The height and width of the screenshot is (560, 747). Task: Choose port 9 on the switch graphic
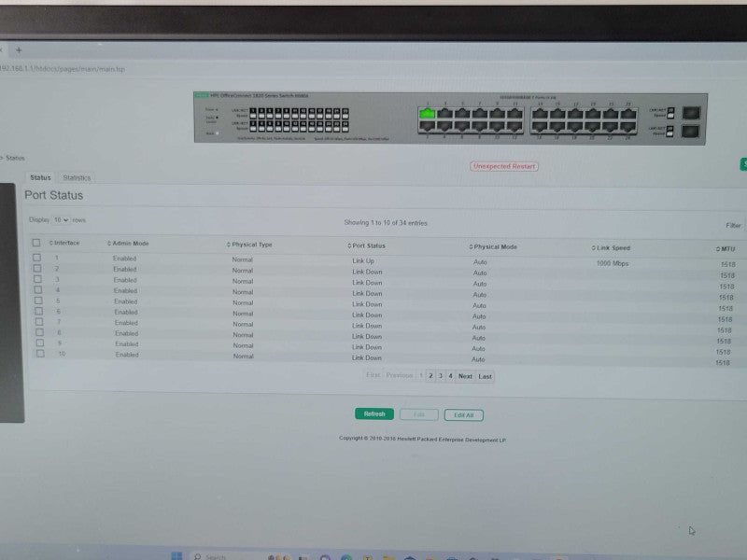pos(498,113)
